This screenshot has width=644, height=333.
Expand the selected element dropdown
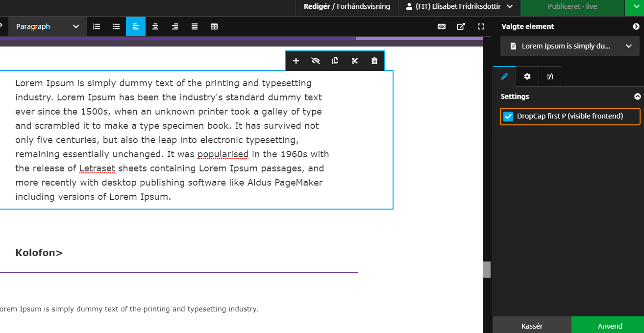570,46
